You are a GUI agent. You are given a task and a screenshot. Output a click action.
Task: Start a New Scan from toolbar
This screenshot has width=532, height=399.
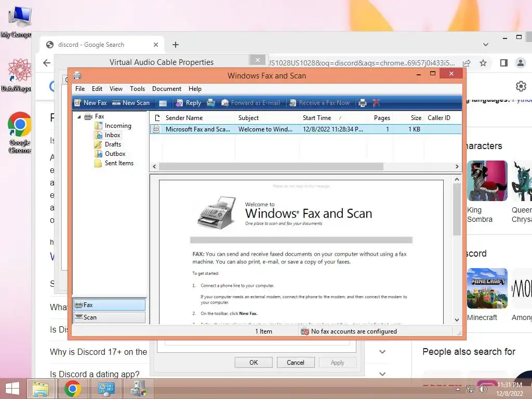coord(131,103)
